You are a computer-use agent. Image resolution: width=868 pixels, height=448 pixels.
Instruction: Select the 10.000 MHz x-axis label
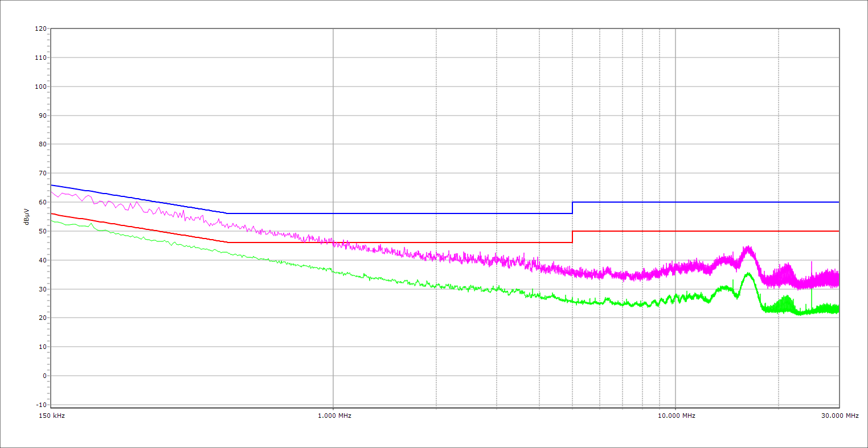click(x=676, y=416)
